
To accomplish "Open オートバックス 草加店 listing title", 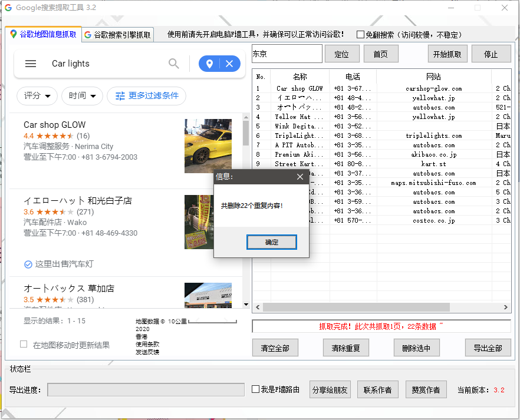I will coord(69,289).
